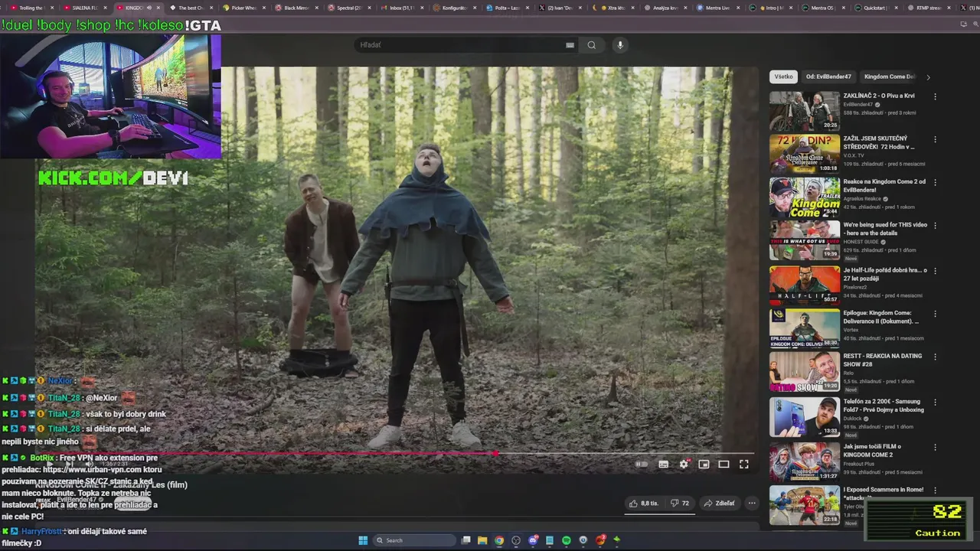Click HarryFrostt username in chat overlay
The height and width of the screenshot is (551, 980).
point(42,531)
